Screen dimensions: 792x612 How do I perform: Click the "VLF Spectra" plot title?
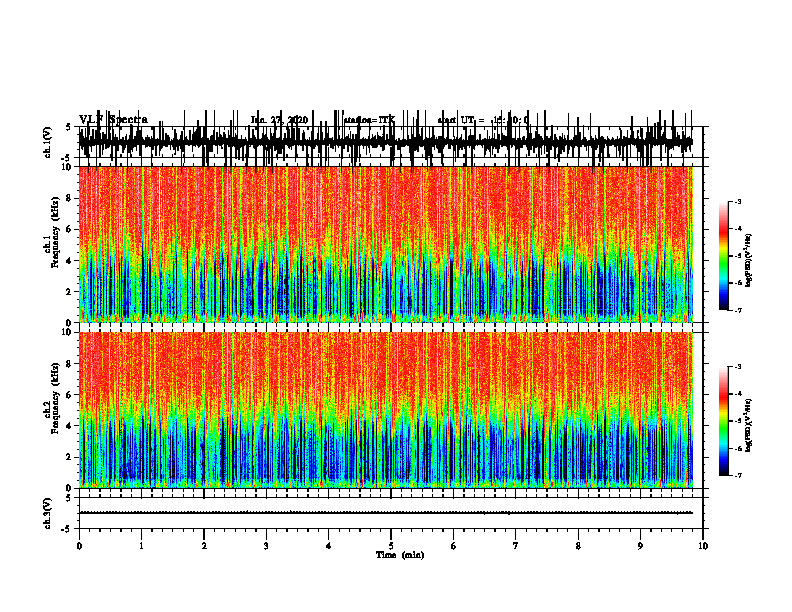114,120
